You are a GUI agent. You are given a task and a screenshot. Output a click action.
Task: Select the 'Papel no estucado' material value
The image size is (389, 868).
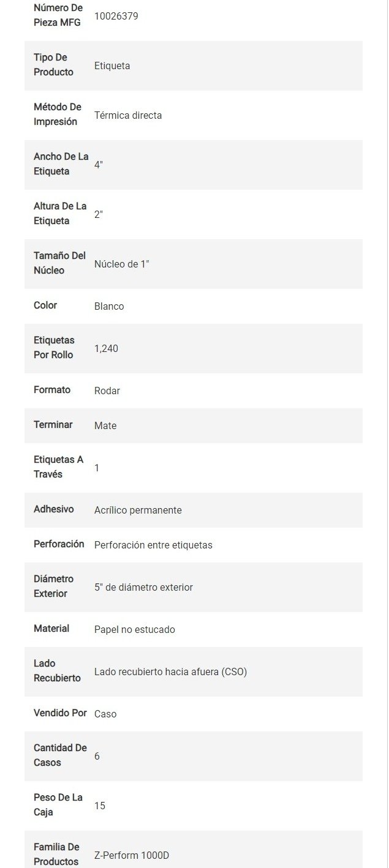click(135, 629)
